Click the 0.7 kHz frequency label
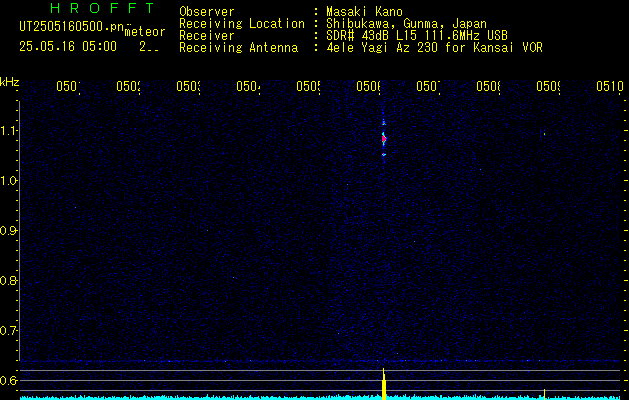Viewport: 629px width, 400px height. point(8,331)
